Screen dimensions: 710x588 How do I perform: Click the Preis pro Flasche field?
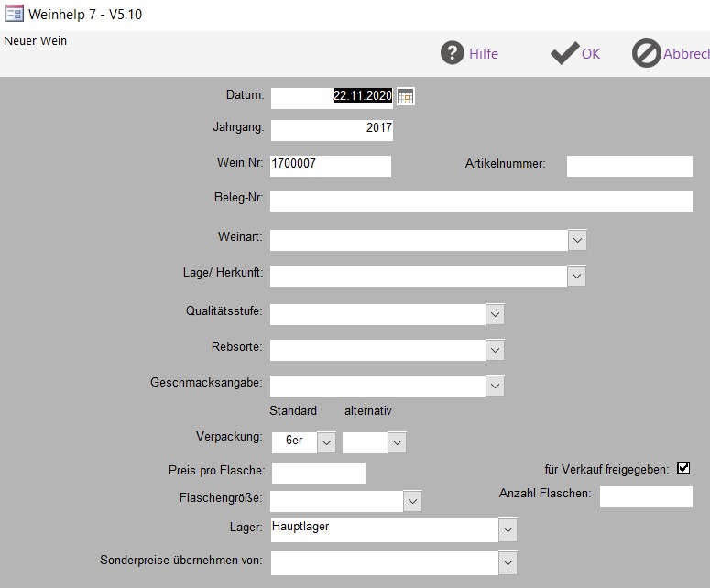coord(318,473)
